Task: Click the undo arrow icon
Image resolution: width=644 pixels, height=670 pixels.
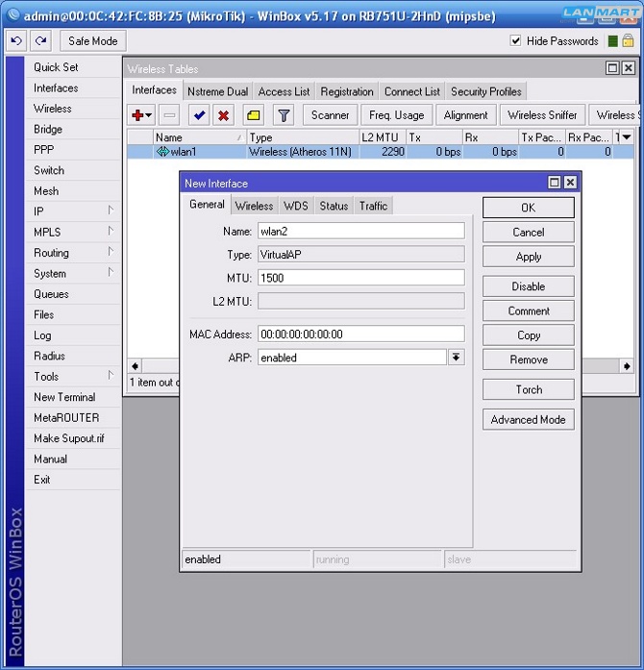Action: click(16, 41)
